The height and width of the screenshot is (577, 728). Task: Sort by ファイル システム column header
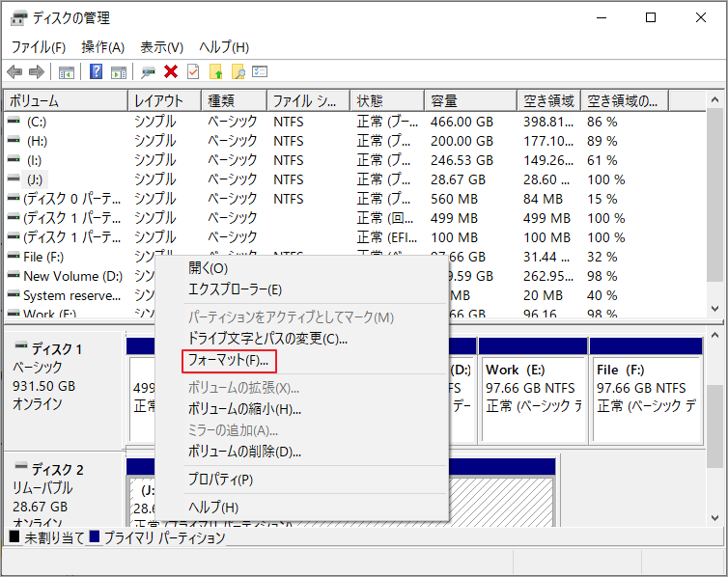[308, 100]
